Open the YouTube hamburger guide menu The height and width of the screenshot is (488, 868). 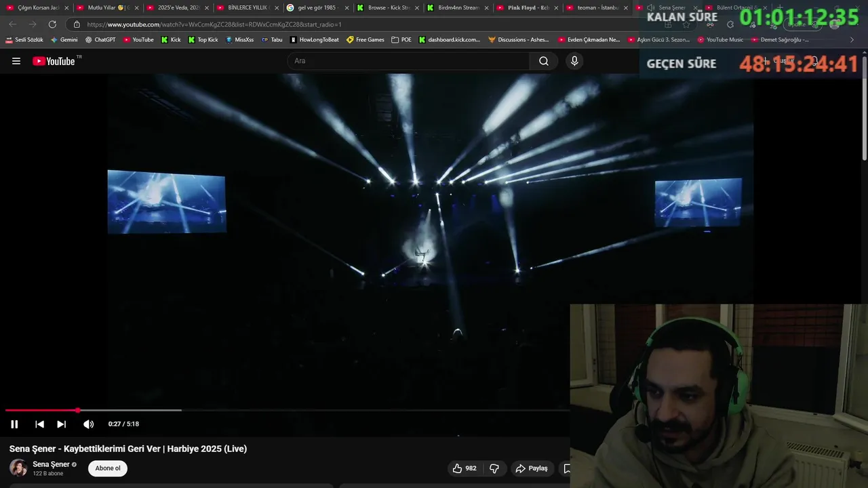[x=16, y=61]
